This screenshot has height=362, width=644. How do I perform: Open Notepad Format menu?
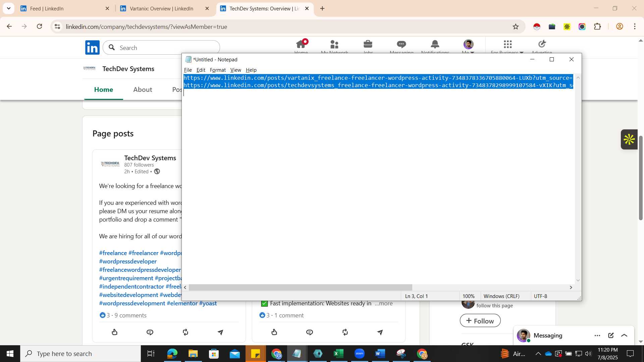tap(218, 70)
